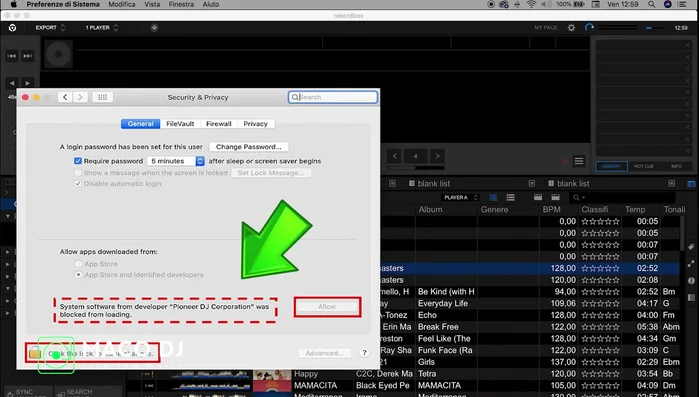Adjust the rekordbox master volume slider

pos(618,28)
